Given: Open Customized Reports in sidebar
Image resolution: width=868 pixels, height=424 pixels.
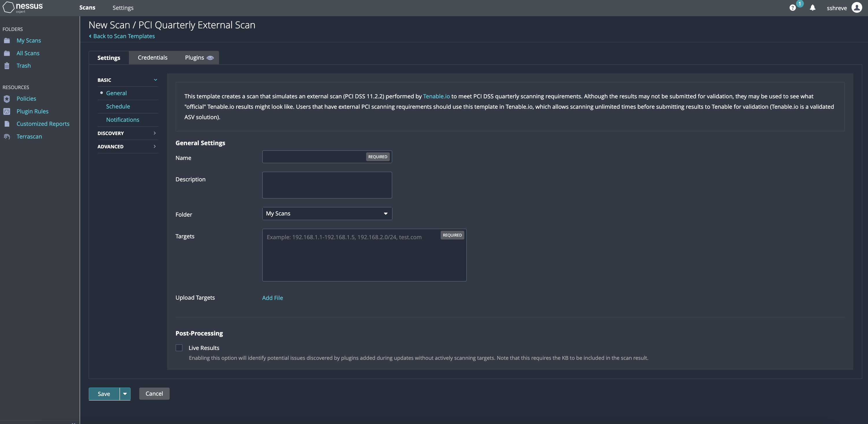Looking at the screenshot, I should tap(43, 124).
